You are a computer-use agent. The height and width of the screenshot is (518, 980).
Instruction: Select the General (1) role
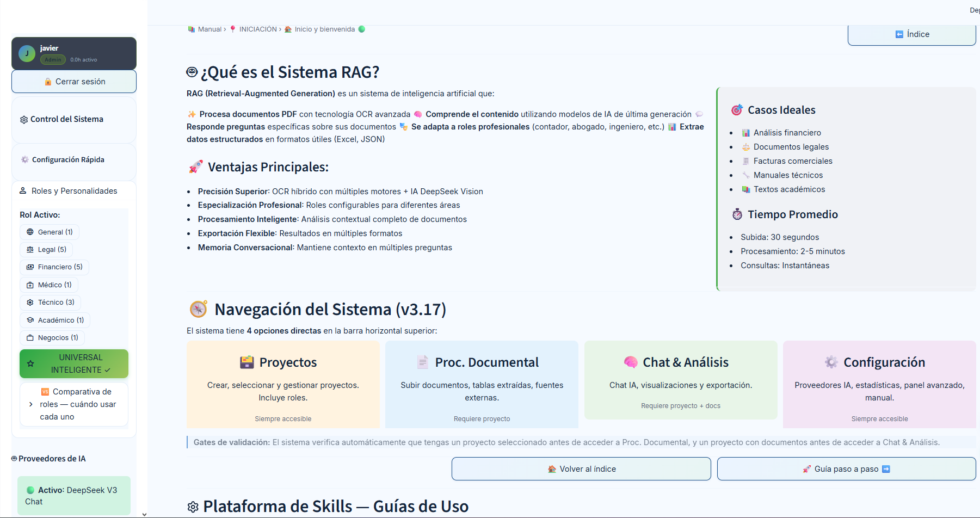pyautogui.click(x=50, y=232)
